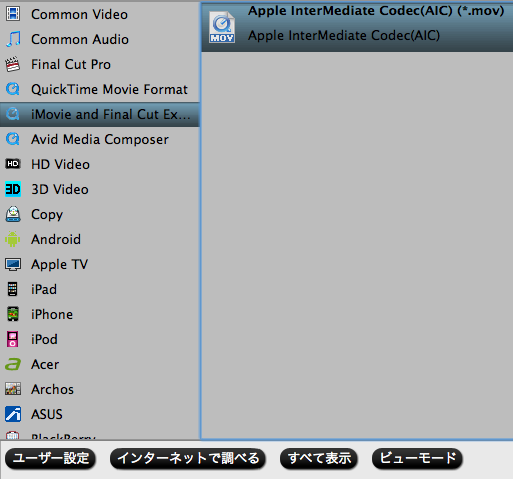513x479 pixels.
Task: Click the 3D Video icon
Action: (13, 189)
